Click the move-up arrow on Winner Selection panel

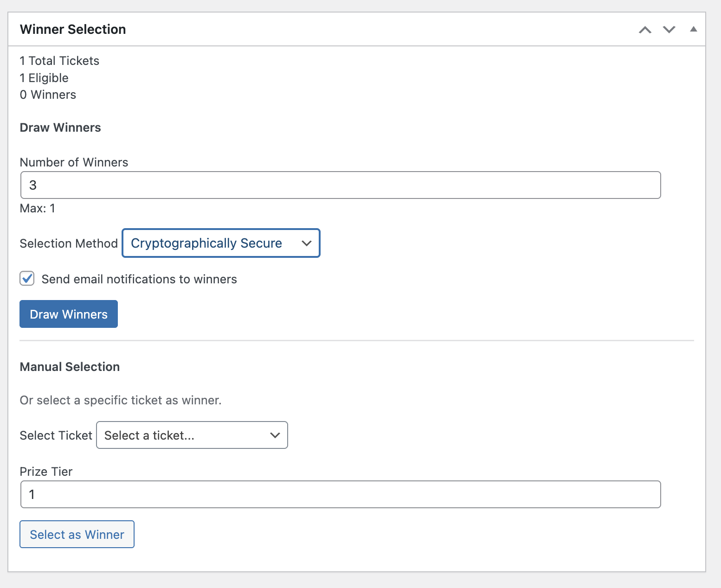[644, 29]
